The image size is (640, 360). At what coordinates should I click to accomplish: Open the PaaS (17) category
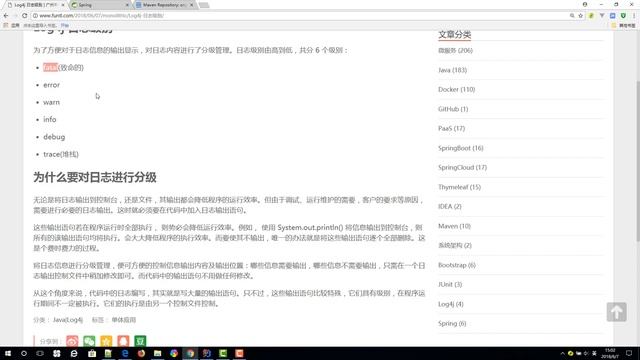pos(451,129)
